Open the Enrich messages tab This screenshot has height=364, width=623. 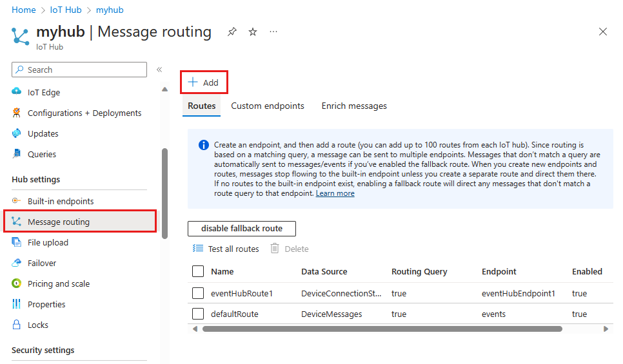(354, 106)
